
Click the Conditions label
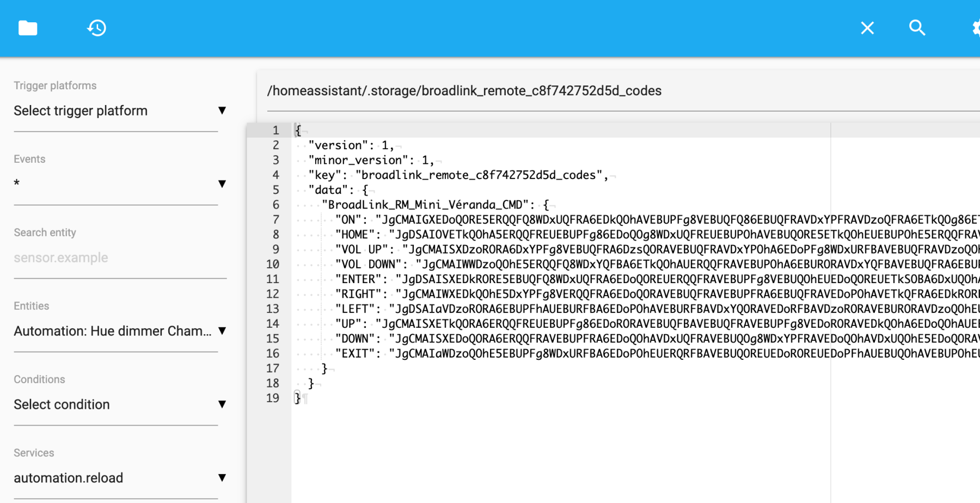point(39,379)
